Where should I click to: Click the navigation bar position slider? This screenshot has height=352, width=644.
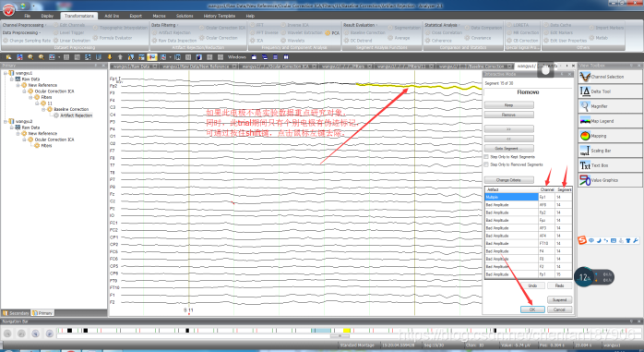pyautogui.click(x=340, y=336)
